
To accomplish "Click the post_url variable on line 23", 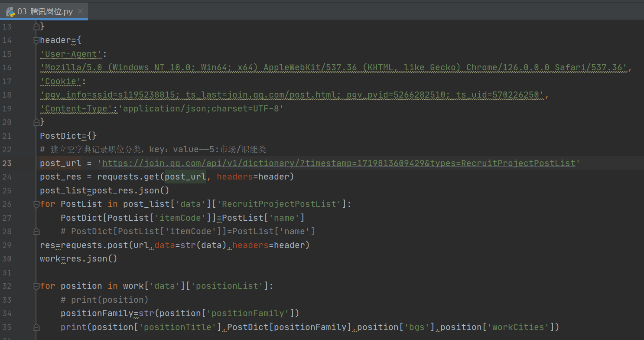I will (x=60, y=163).
